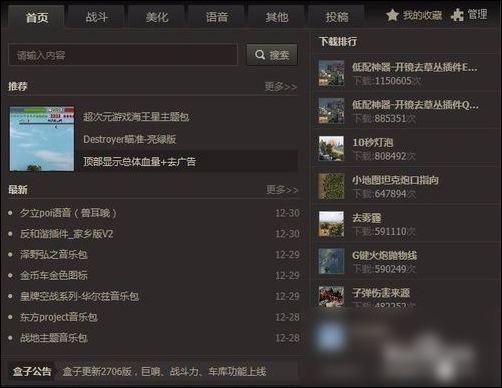The width and height of the screenshot is (502, 388).
Task: Open 东方project音乐包 entry
Action: 59,317
